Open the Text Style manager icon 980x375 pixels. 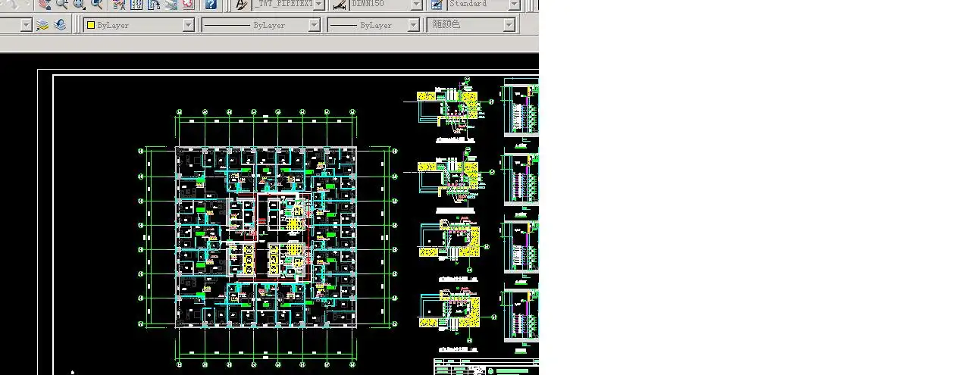point(241,5)
